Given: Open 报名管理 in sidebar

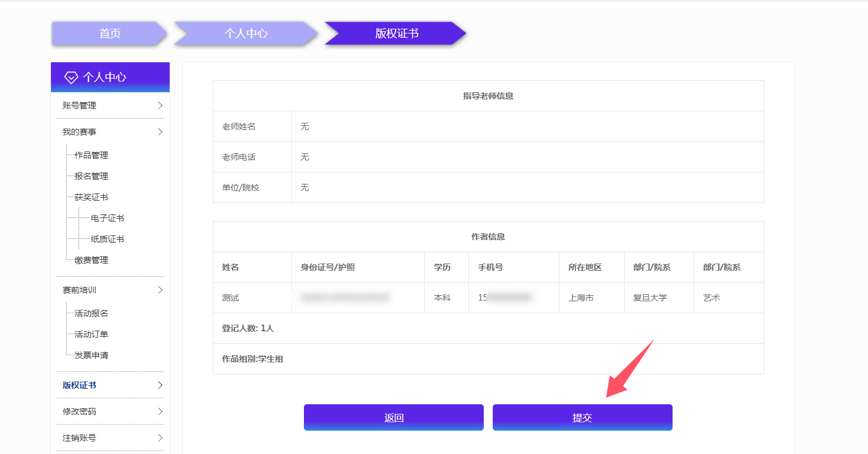Looking at the screenshot, I should [x=91, y=176].
